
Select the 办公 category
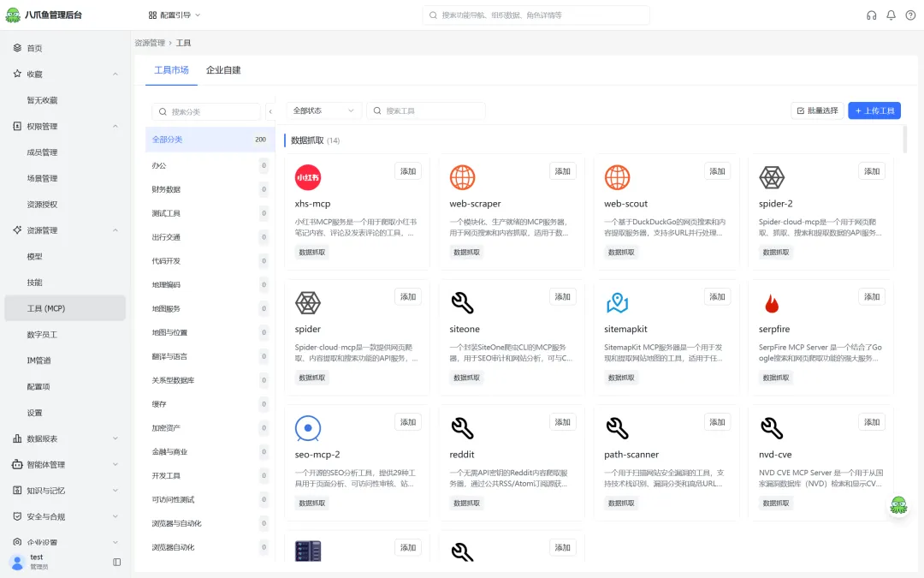[210, 165]
